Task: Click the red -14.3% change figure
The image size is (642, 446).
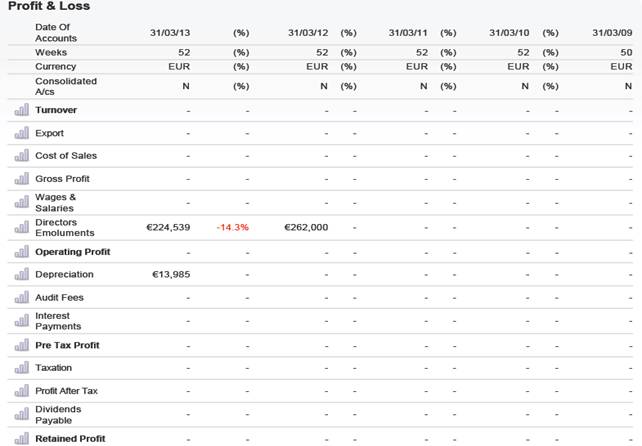Action: point(232,227)
